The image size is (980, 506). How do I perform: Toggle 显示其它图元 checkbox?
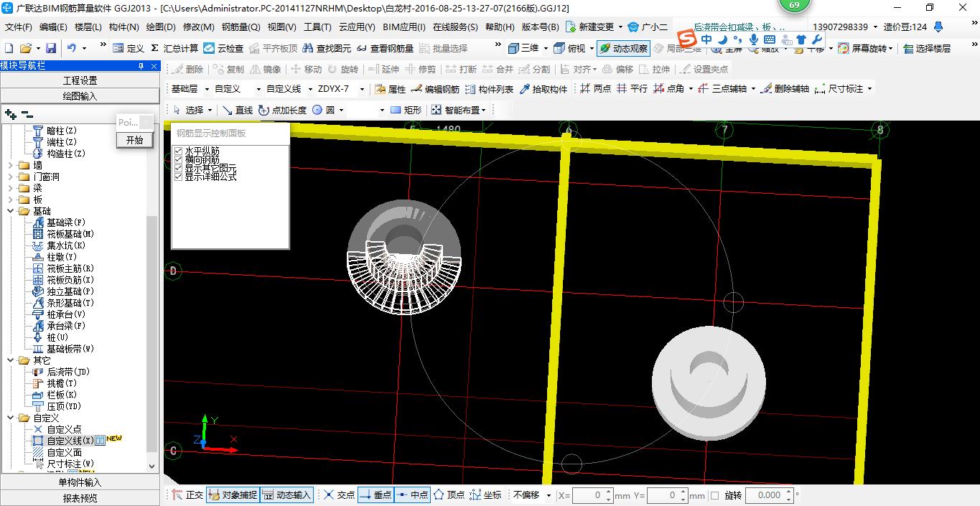tap(179, 168)
